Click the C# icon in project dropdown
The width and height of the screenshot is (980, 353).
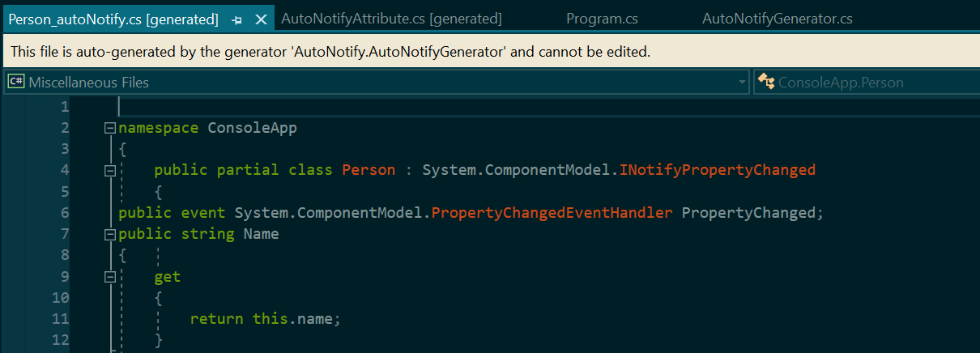coord(16,82)
